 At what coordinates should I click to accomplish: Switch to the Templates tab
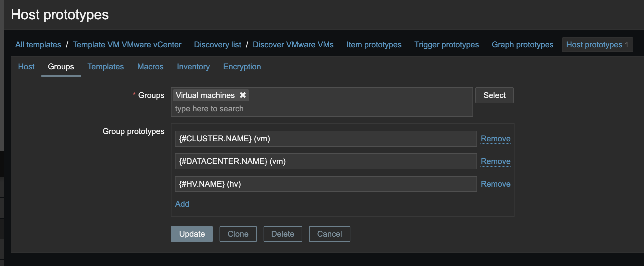[105, 67]
